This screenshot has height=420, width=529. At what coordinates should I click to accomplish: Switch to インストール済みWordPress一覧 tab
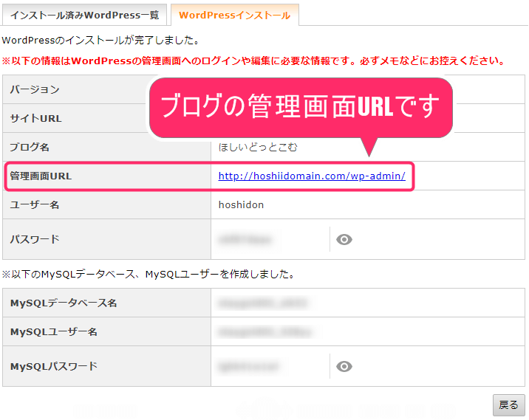click(x=84, y=15)
